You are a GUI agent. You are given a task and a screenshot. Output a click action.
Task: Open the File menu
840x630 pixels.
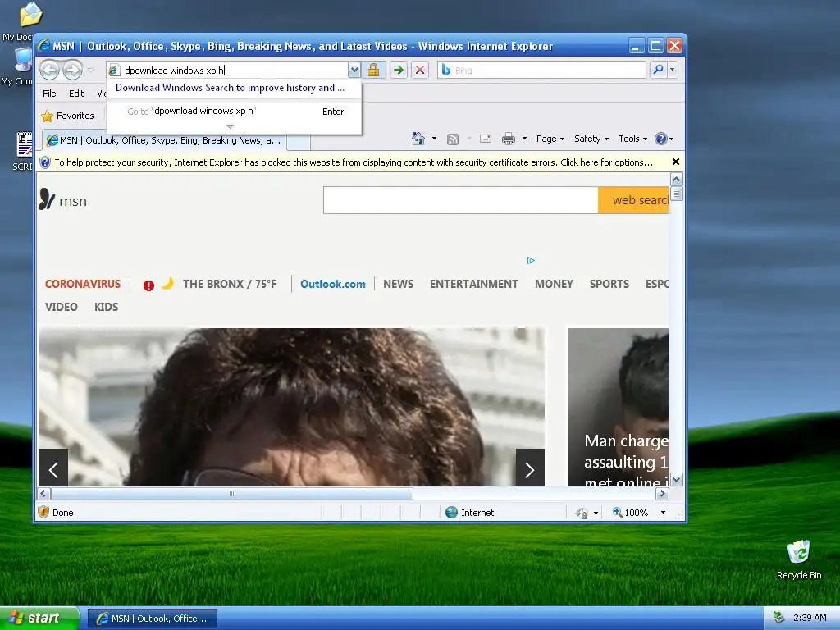pyautogui.click(x=49, y=94)
